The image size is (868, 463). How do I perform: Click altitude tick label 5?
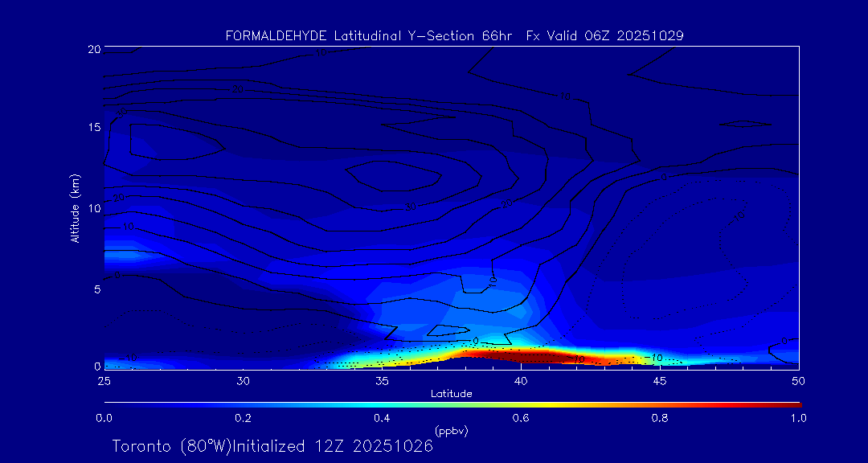pyautogui.click(x=96, y=288)
